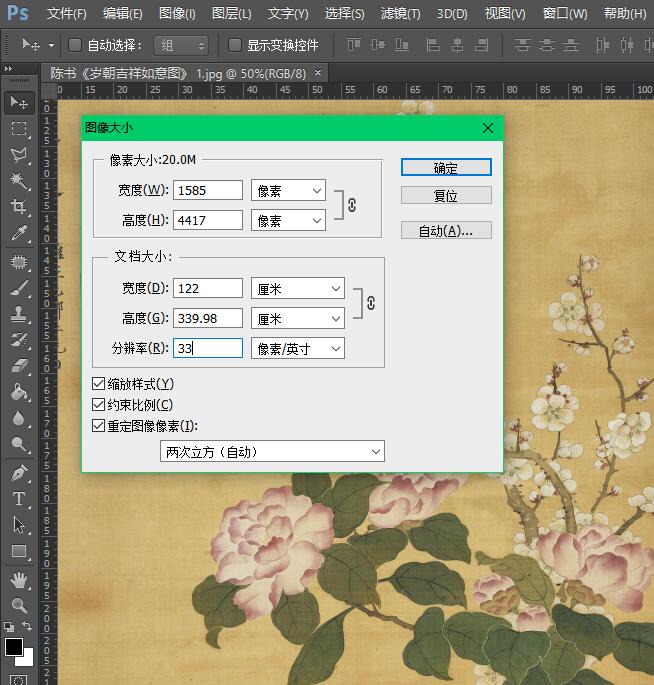The image size is (654, 685).
Task: Open the 图层(L) menu
Action: tap(231, 14)
